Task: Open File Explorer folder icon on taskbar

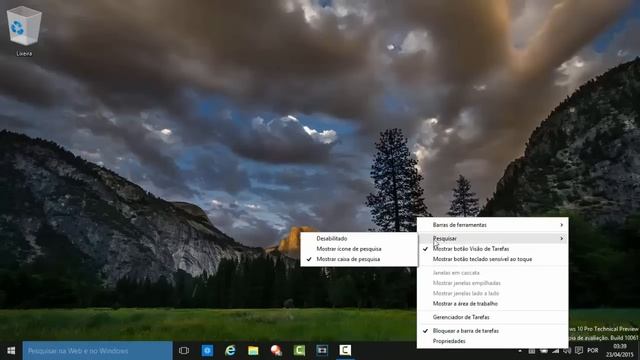Action: (x=253, y=351)
